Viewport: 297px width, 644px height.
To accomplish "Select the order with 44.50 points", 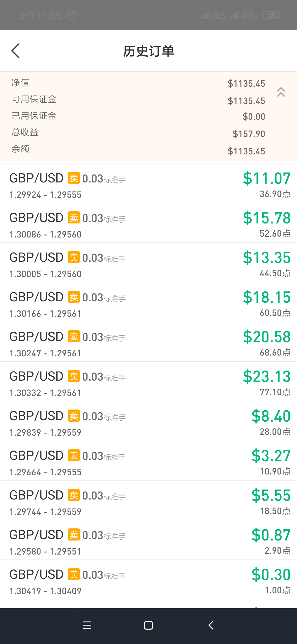I will pyautogui.click(x=148, y=263).
